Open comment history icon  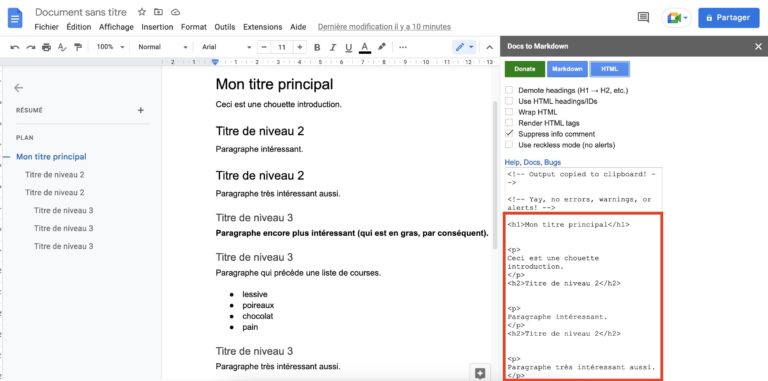point(643,18)
